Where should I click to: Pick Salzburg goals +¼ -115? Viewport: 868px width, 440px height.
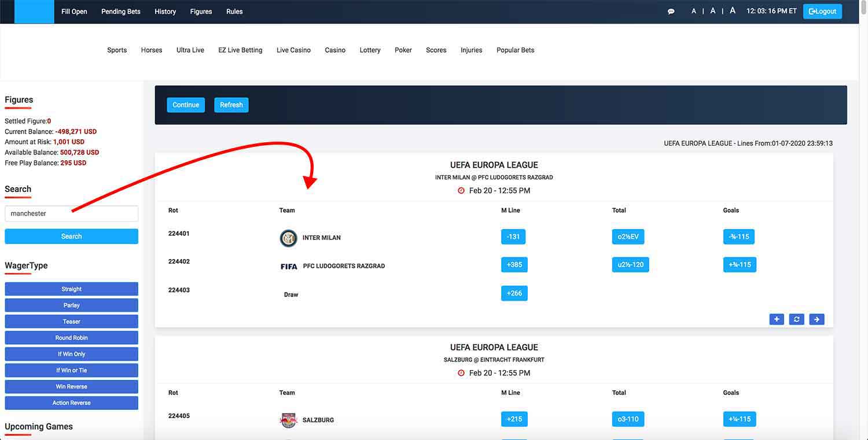[740, 419]
